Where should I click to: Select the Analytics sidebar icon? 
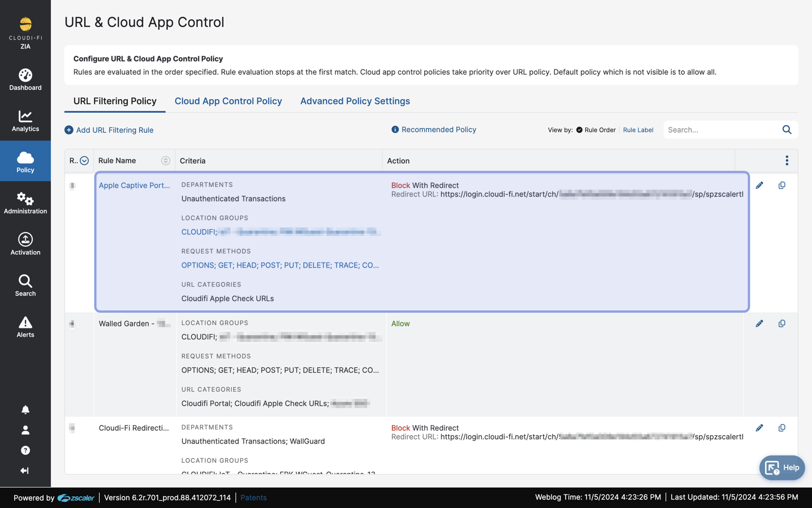click(25, 121)
